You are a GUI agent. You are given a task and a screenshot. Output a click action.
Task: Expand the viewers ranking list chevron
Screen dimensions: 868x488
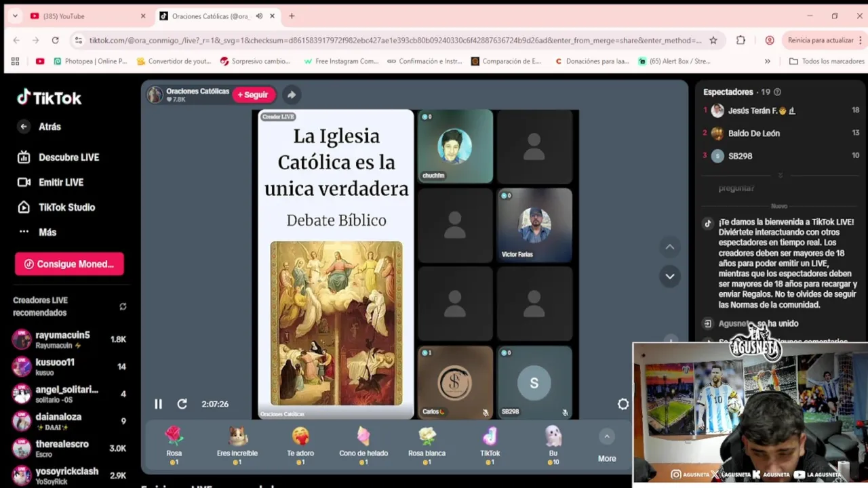[x=780, y=175]
